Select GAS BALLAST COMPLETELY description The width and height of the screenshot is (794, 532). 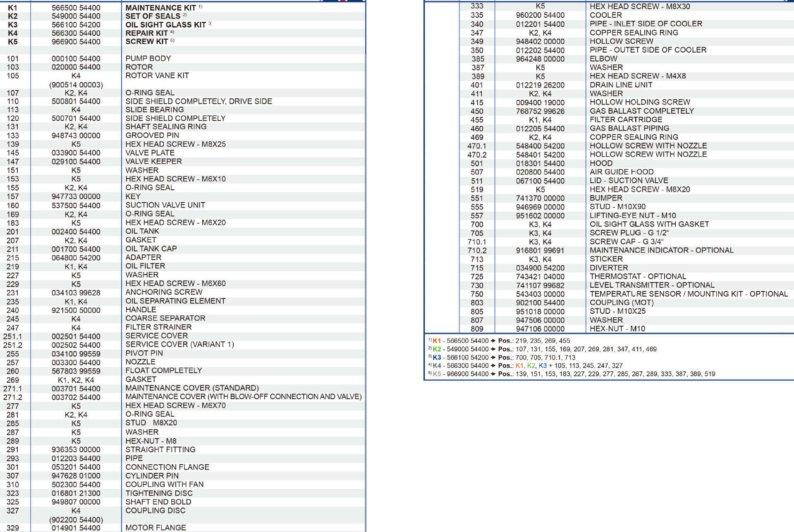click(641, 111)
